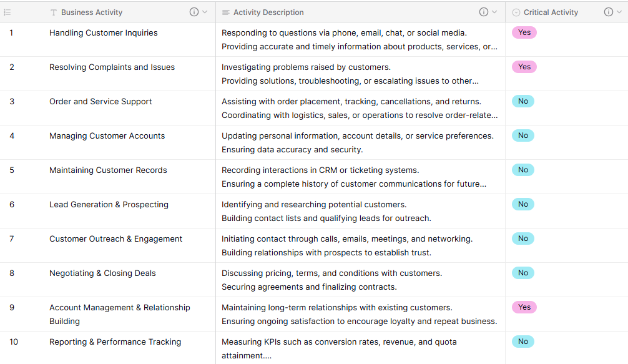Click the long text icon beside Activity Description
This screenshot has width=628, height=364.
coord(225,12)
